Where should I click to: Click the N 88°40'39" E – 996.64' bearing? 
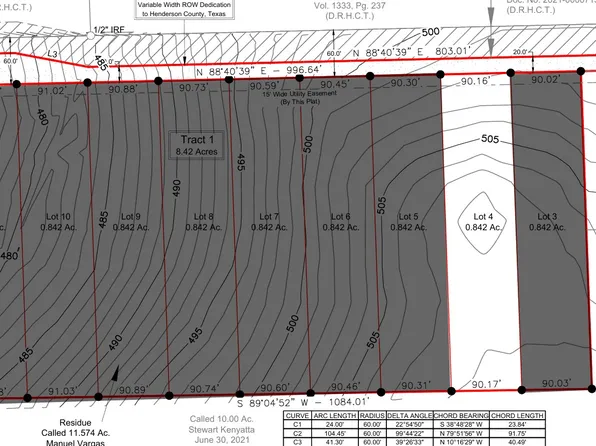pos(260,71)
